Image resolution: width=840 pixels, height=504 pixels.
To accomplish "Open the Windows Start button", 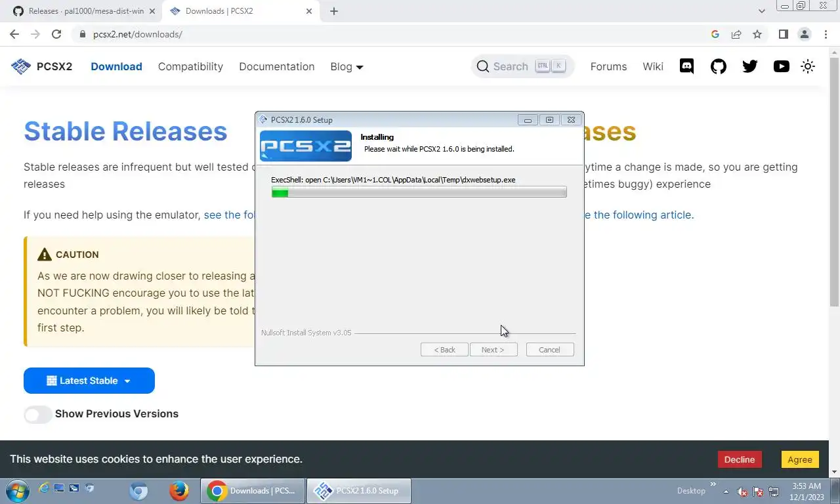I will (x=16, y=490).
